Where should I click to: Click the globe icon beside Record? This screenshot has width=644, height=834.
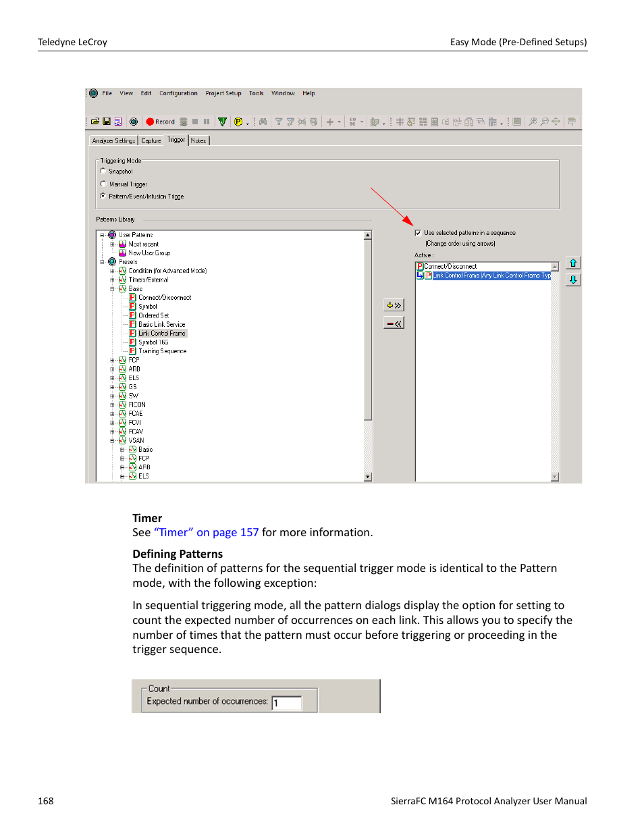click(x=134, y=122)
